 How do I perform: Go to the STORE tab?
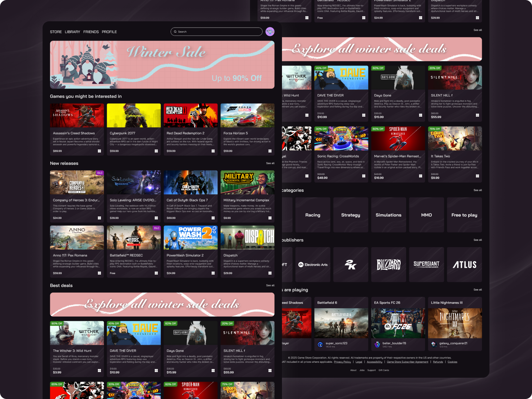tap(56, 32)
